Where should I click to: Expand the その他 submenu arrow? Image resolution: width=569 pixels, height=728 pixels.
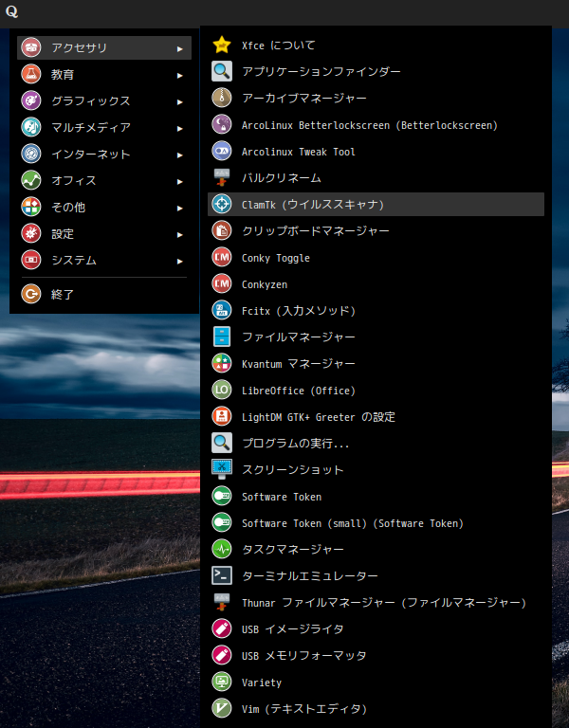[x=180, y=208]
